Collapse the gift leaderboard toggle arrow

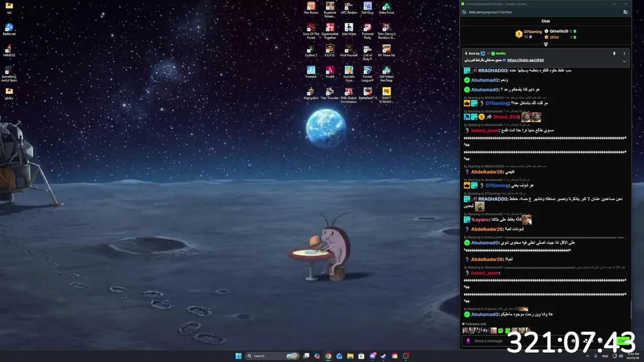(x=545, y=44)
